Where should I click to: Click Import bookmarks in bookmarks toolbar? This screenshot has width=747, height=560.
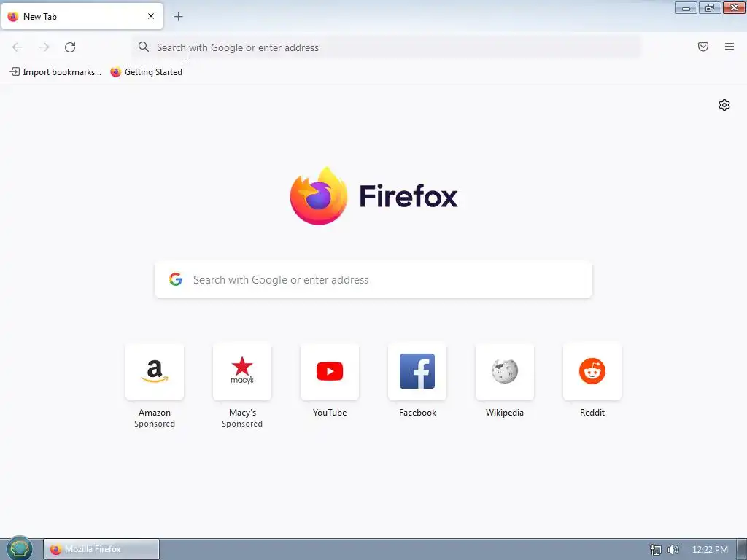(x=55, y=72)
